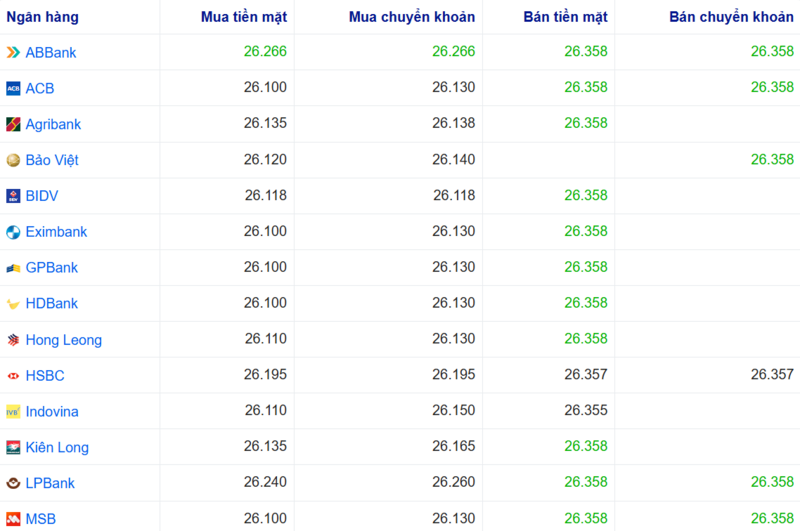Open the Hong Leong bank link

[64, 340]
